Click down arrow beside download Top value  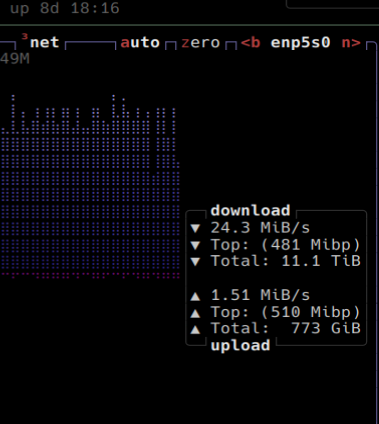(x=195, y=245)
